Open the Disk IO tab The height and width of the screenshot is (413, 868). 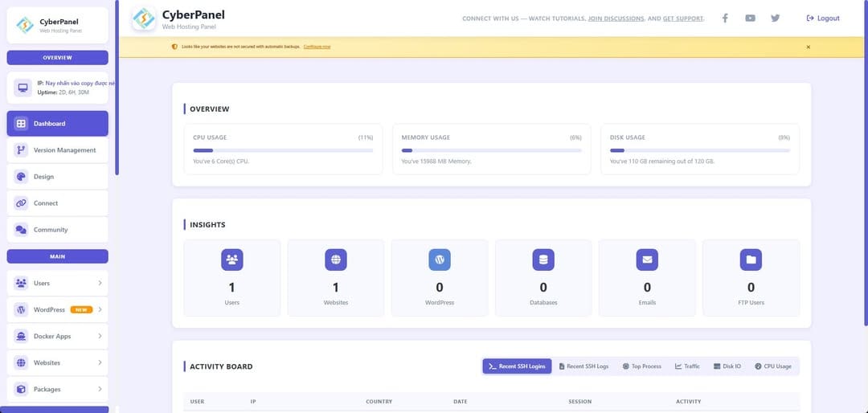click(727, 366)
